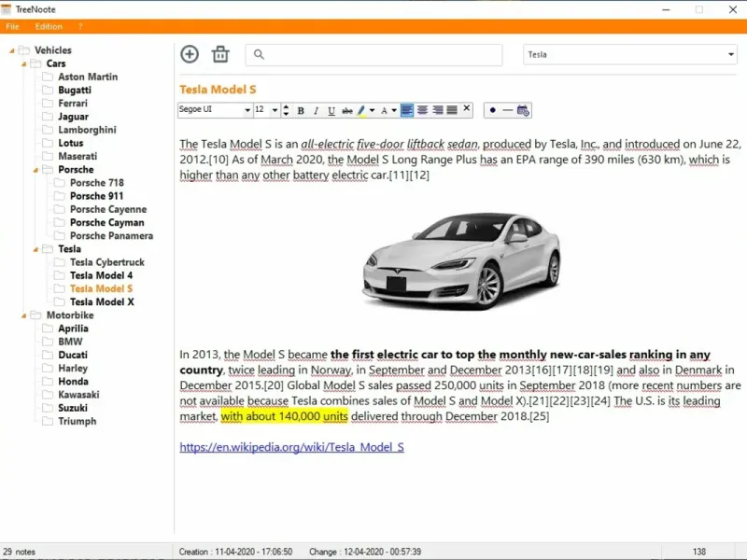Open the Tesla Model S Wikipedia link

click(x=291, y=447)
